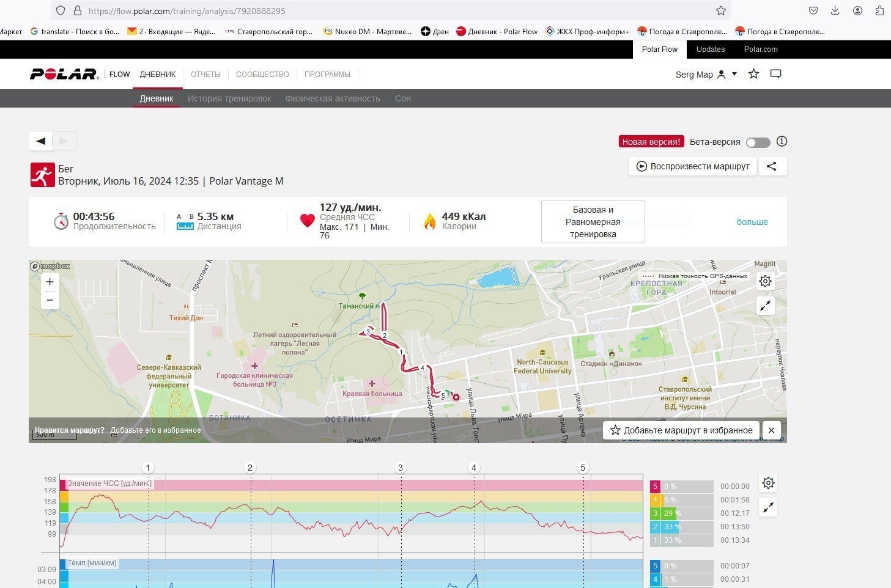The height and width of the screenshot is (588, 891).
Task: Open beta version info icon
Action: click(782, 141)
